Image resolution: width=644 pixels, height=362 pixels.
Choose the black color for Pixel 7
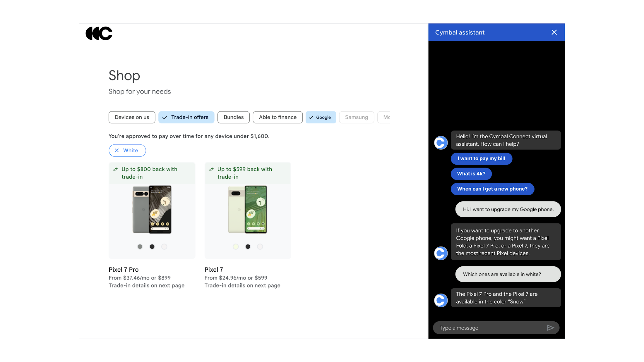[x=248, y=247]
